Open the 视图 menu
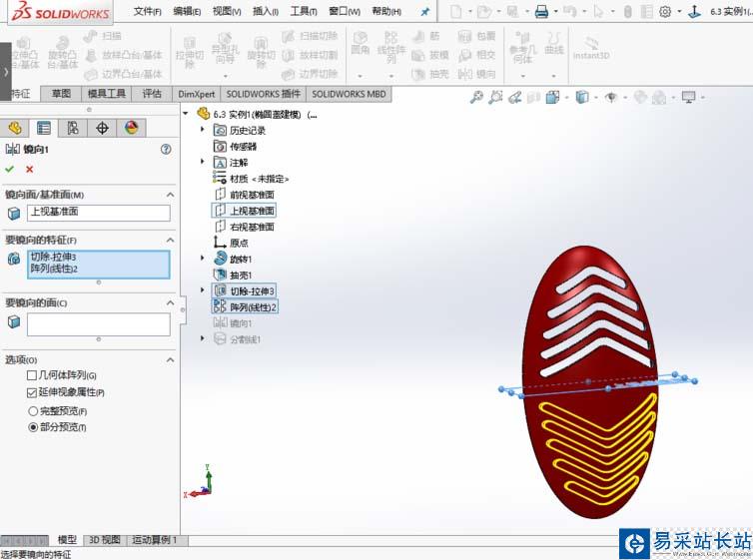753x560 pixels. [x=227, y=11]
